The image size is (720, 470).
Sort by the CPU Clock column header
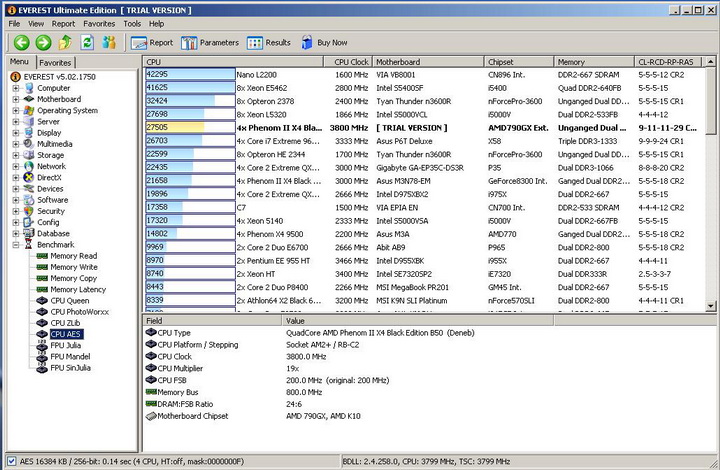[x=348, y=62]
